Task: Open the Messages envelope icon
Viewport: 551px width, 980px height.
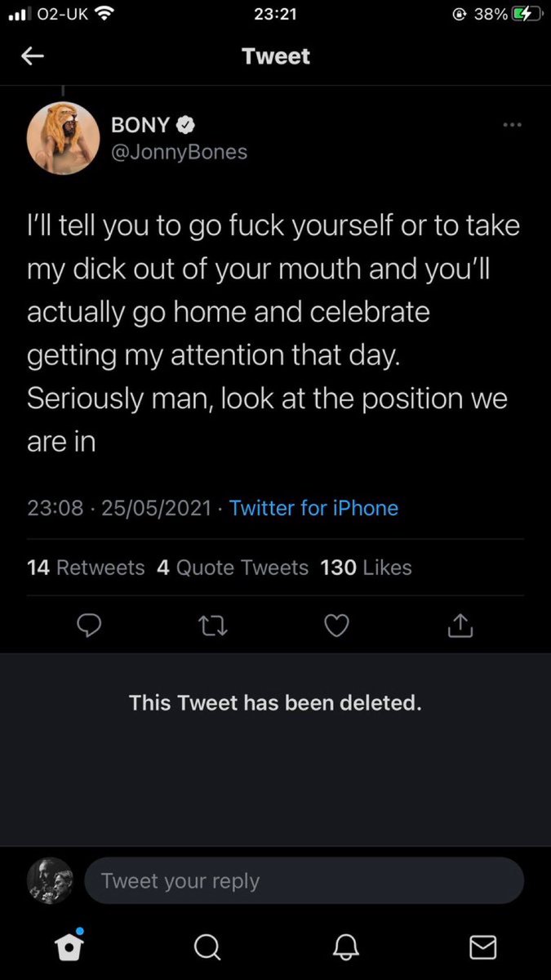Action: tap(483, 947)
